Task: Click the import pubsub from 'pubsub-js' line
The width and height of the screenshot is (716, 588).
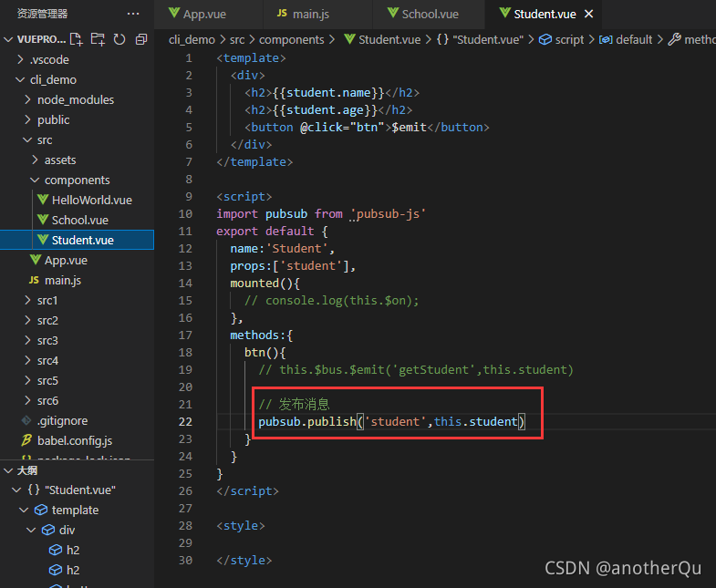Action: point(321,214)
